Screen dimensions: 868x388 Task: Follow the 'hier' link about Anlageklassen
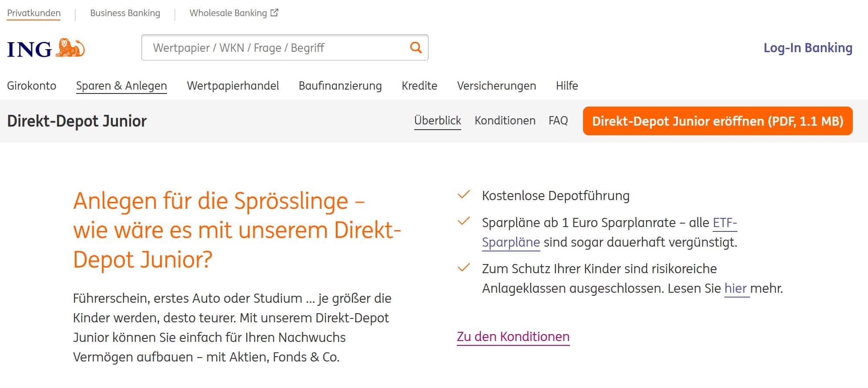coord(736,288)
